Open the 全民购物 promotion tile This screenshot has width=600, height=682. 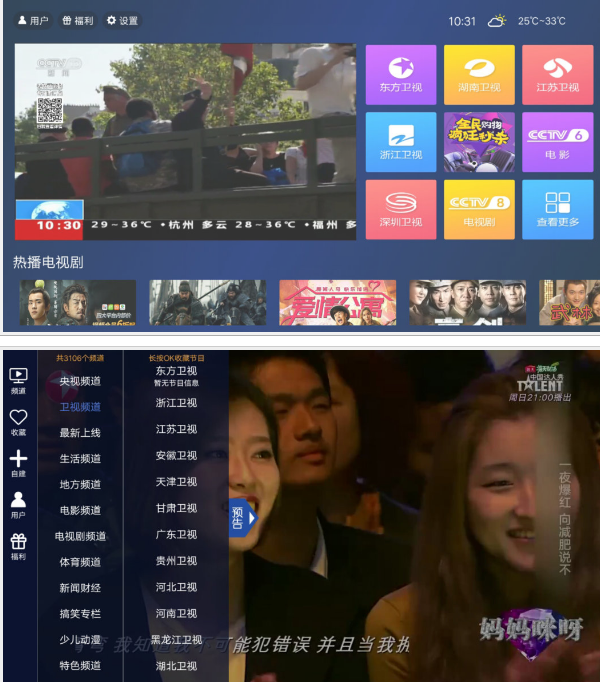pos(479,142)
